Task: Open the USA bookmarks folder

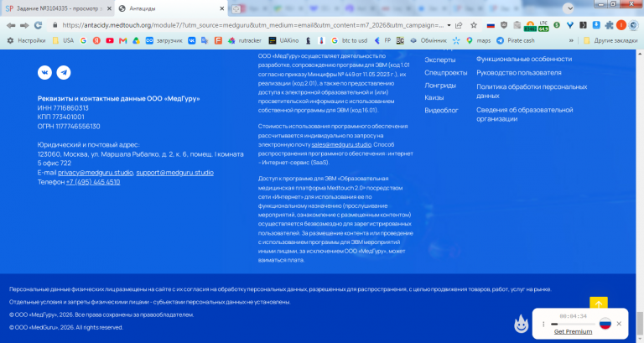Action: (x=63, y=40)
